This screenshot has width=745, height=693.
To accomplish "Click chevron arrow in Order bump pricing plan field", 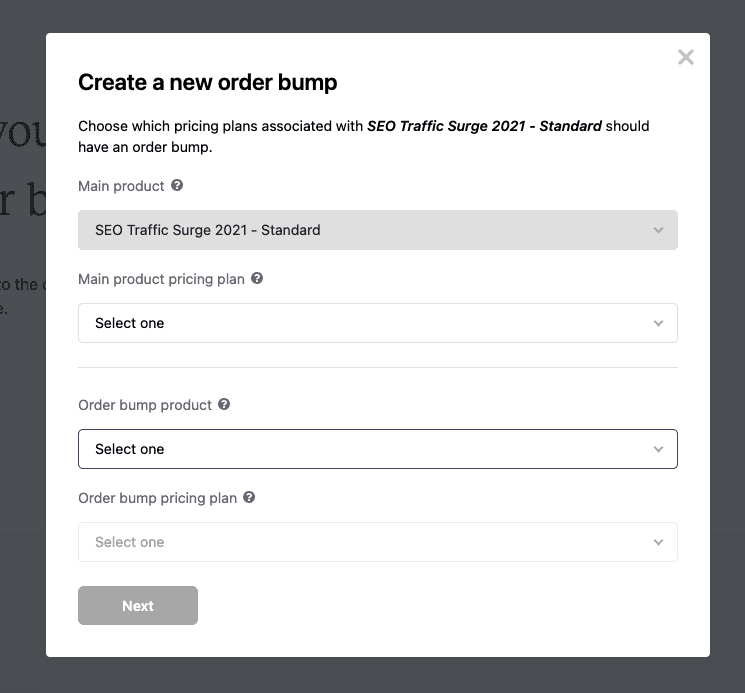I will (658, 542).
